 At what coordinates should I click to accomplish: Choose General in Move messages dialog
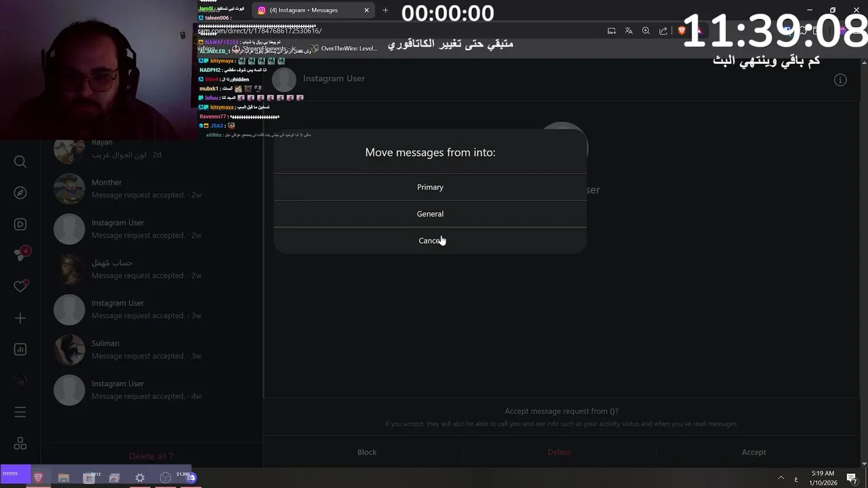[430, 213]
